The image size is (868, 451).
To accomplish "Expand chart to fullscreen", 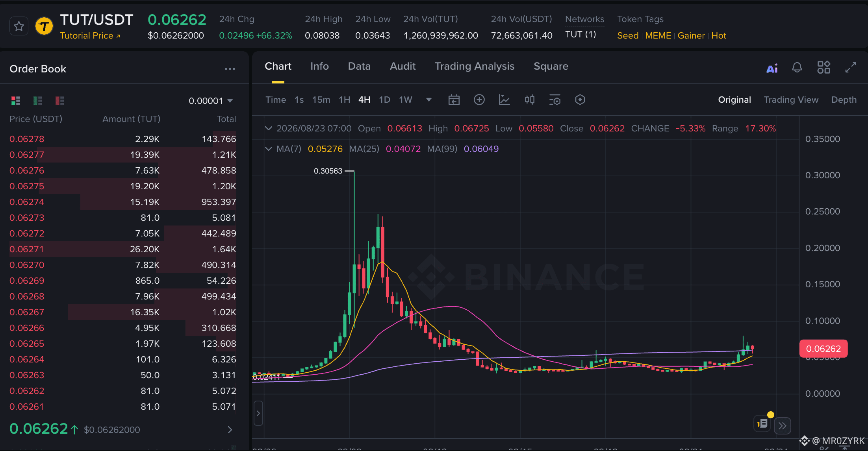I will point(851,67).
